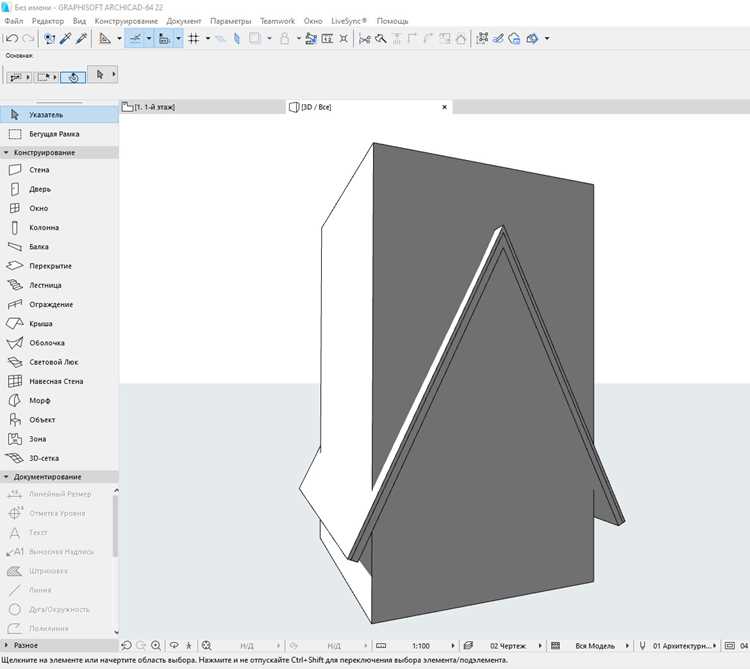Toggle the guide lines button
750x669 pixels.
point(135,39)
